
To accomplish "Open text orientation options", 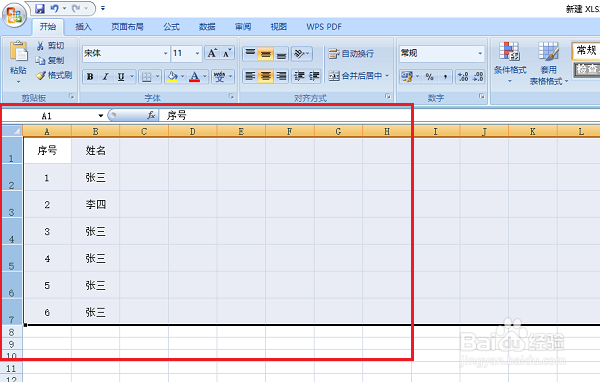I will tap(302, 53).
